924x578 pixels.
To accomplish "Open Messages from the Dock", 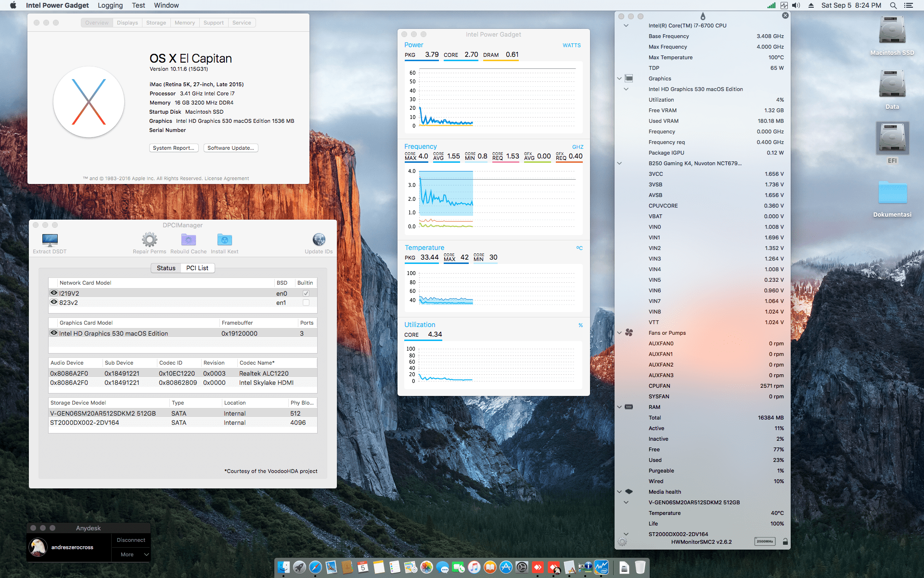I will [x=443, y=567].
